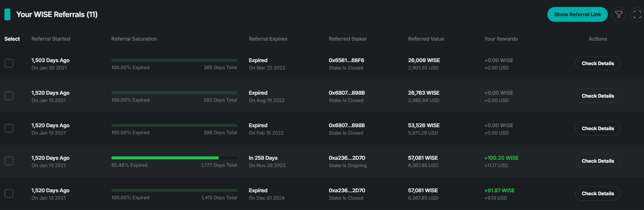Click the green 85.48% saturation progress bar
Screen dimensions: 644x210
pos(165,158)
